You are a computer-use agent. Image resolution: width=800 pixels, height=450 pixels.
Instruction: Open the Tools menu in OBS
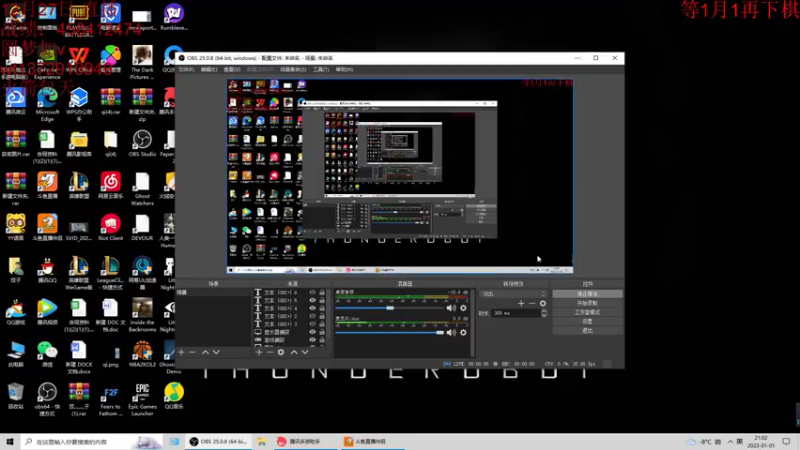click(320, 70)
